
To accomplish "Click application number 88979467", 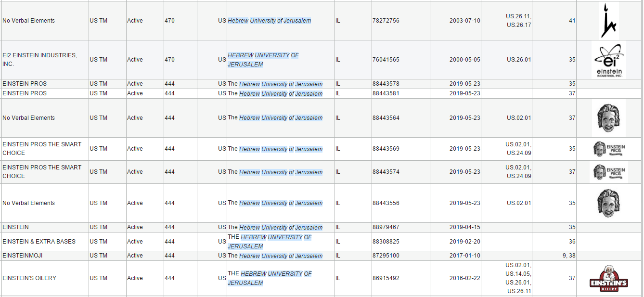I will pos(386,227).
